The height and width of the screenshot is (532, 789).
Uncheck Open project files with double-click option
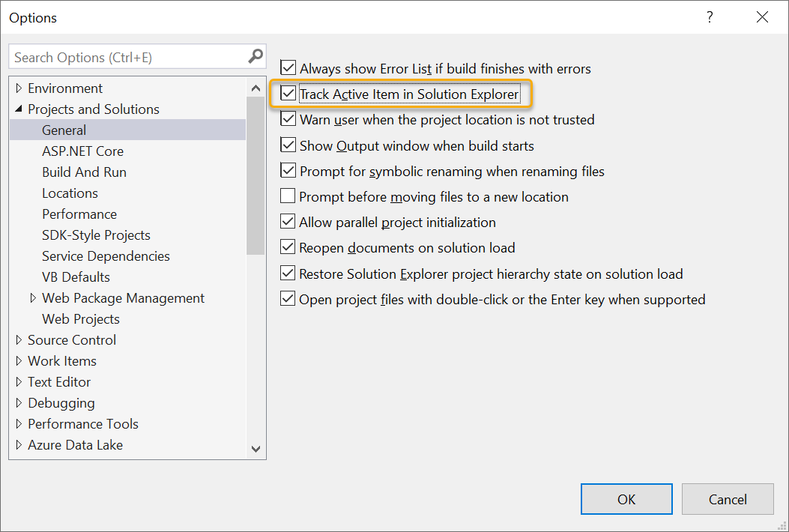tap(288, 299)
